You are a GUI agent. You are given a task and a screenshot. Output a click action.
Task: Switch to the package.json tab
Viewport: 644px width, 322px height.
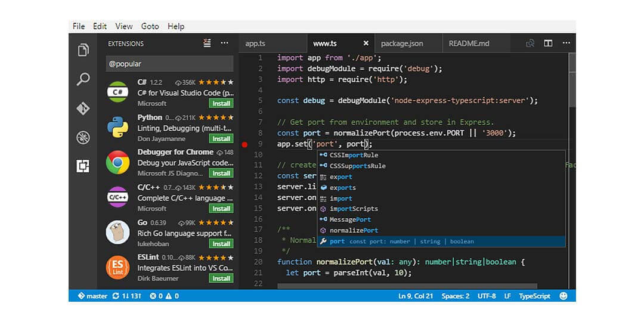click(x=402, y=44)
